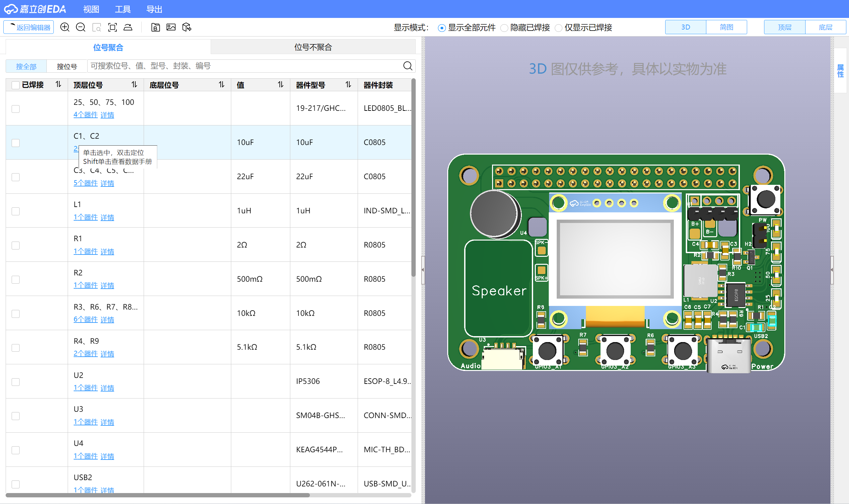Check soldered box for 22uF capacitor row
Image resolution: width=849 pixels, height=504 pixels.
(x=15, y=177)
